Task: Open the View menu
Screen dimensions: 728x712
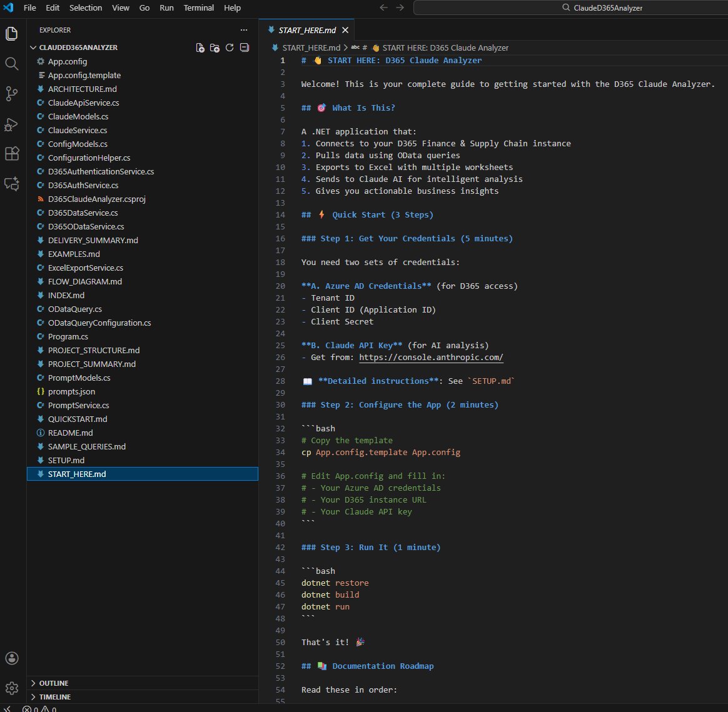Action: (x=121, y=8)
